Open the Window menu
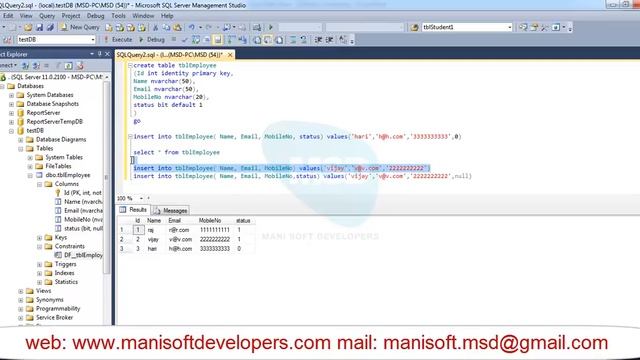The height and width of the screenshot is (360, 640). click(143, 16)
